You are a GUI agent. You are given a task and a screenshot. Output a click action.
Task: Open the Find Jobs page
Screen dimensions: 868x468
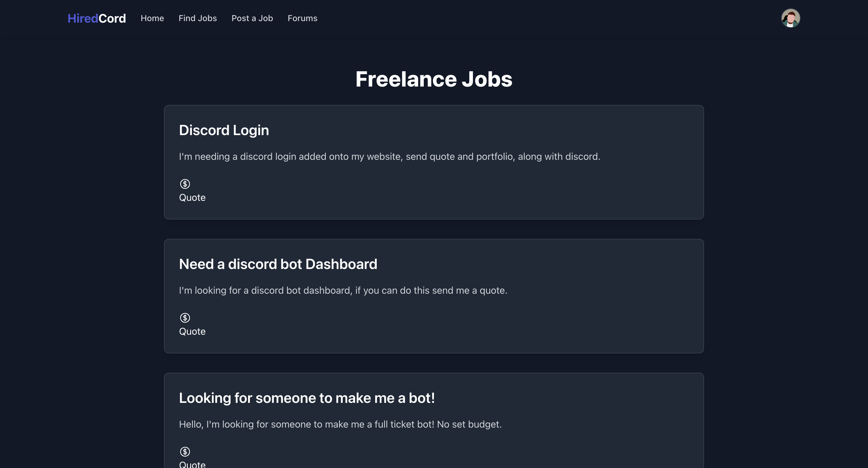pyautogui.click(x=197, y=18)
